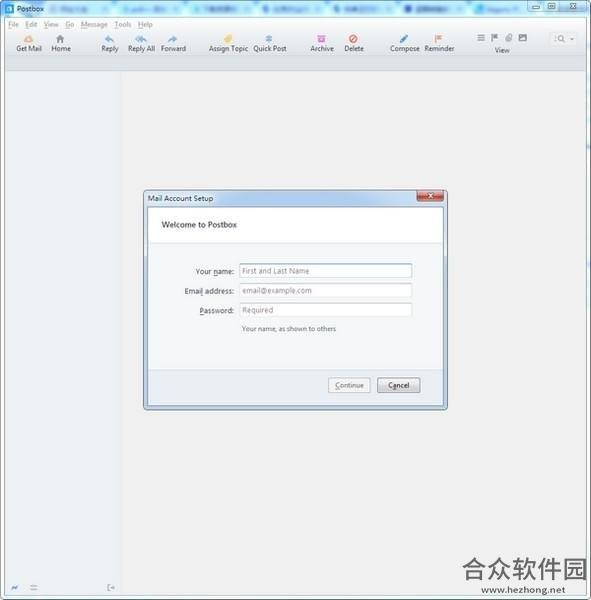Click the Assign Topic toolbar icon

tap(228, 39)
